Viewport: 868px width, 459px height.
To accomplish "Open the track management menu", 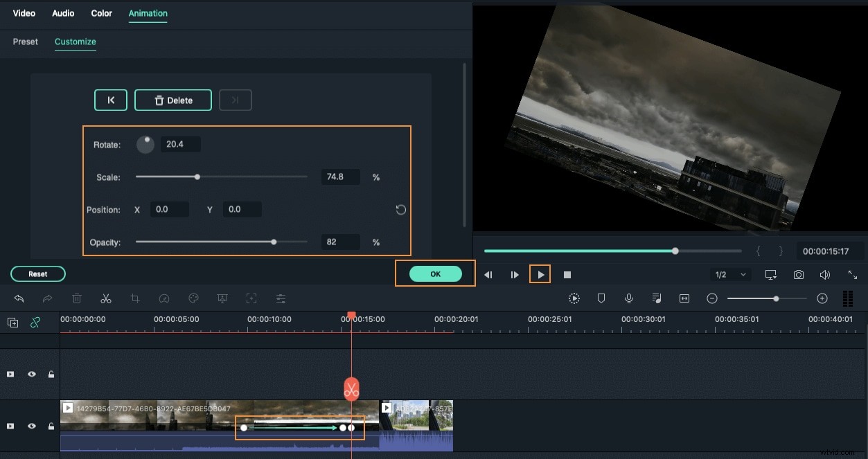I will coord(848,298).
